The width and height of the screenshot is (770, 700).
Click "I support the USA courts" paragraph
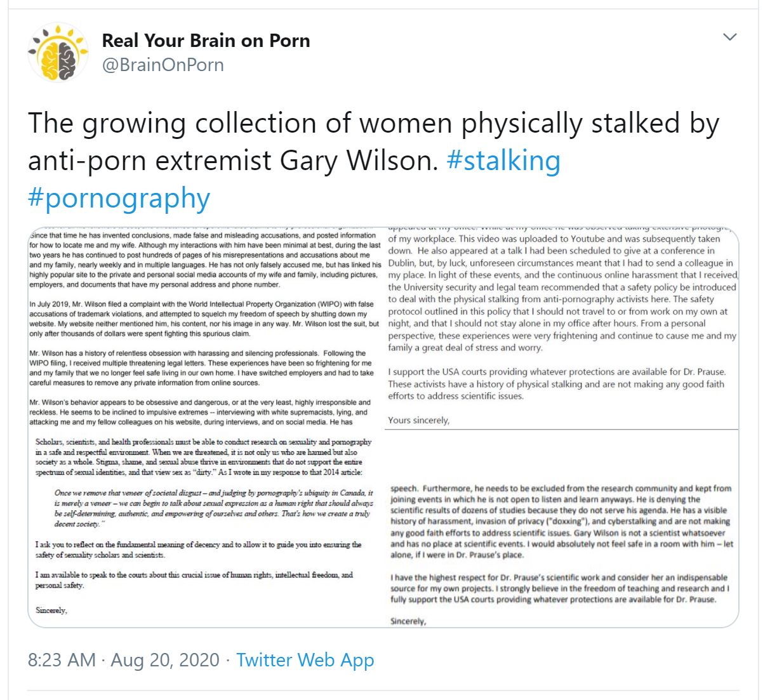[556, 384]
